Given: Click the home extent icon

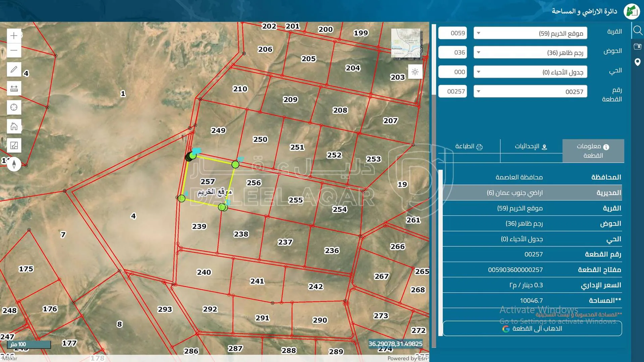Looking at the screenshot, I should [x=14, y=126].
